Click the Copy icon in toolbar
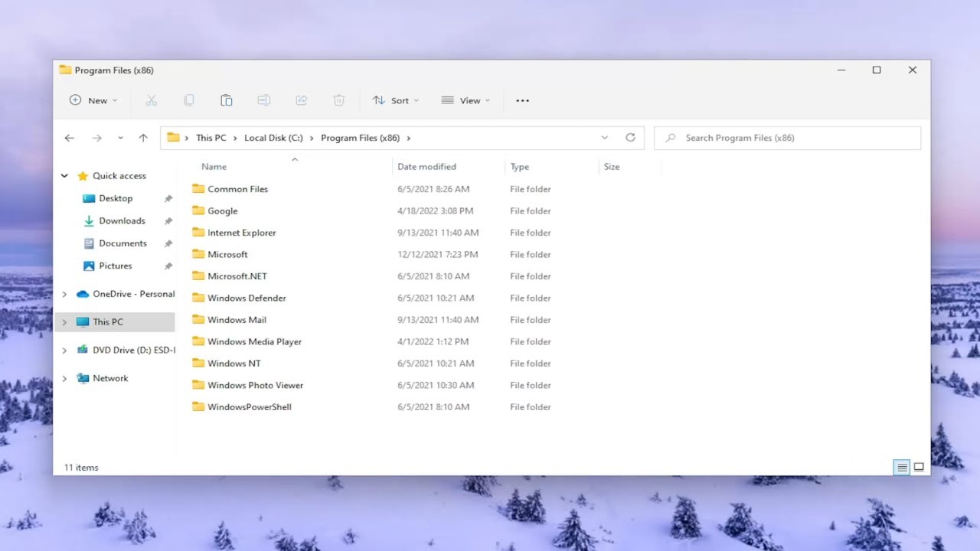The image size is (980, 551). 189,100
